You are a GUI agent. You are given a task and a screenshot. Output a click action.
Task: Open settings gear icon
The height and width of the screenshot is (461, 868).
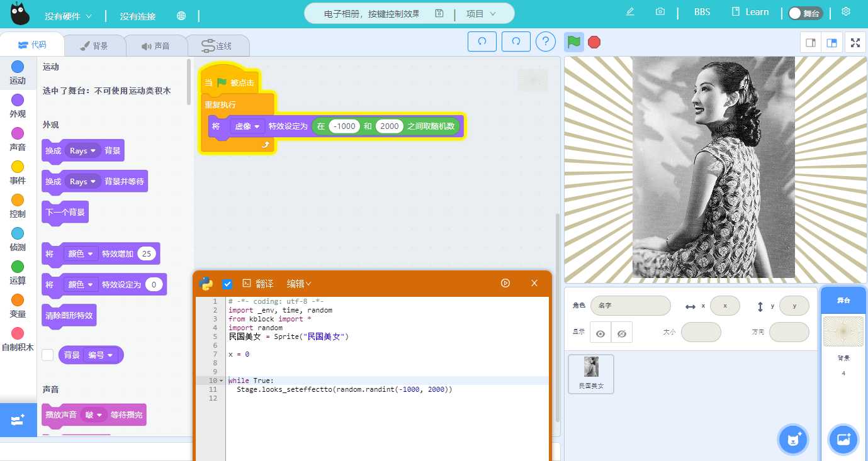(x=846, y=11)
